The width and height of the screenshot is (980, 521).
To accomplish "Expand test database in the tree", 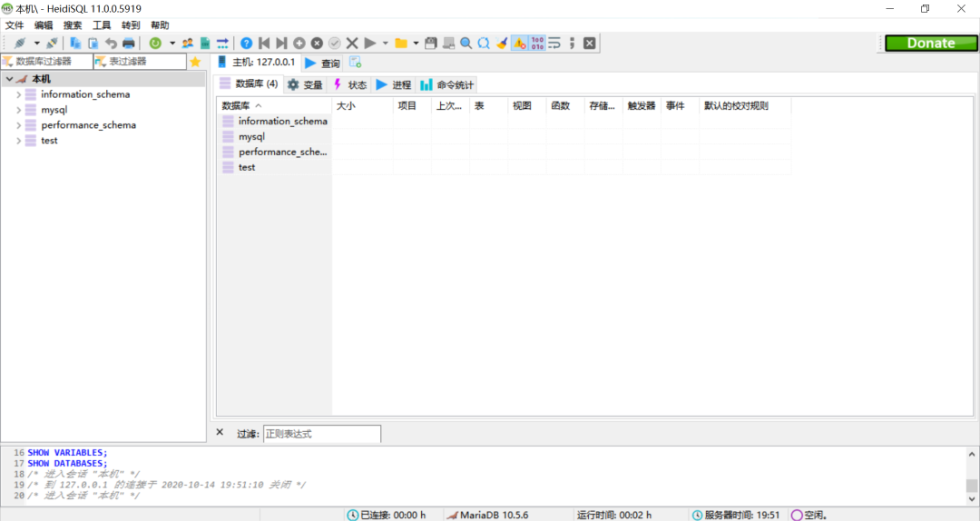I will pos(19,141).
